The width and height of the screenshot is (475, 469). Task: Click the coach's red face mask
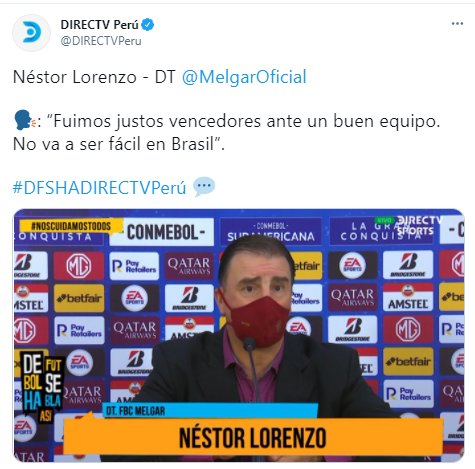[255, 319]
